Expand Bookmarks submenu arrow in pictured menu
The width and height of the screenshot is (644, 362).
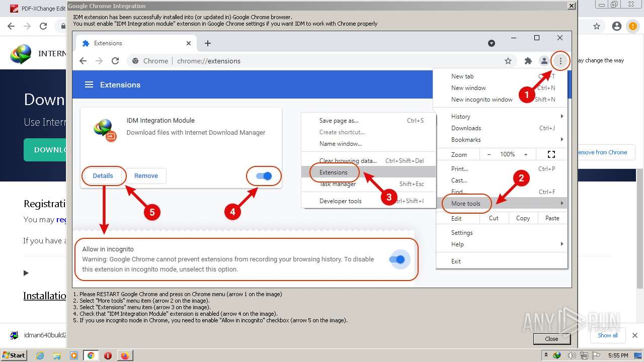[561, 139]
